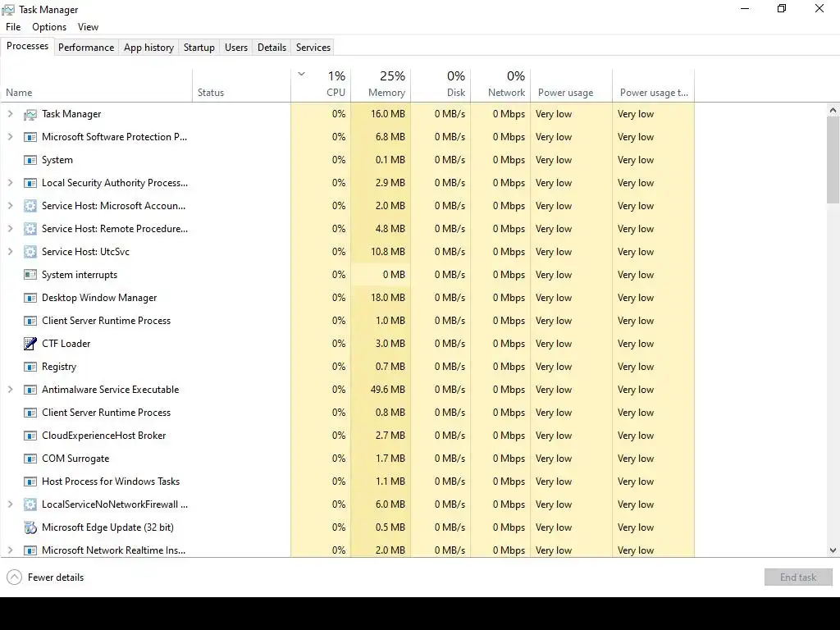Screen dimensions: 840x630
Task: Sort by the Status column header
Action: tap(242, 85)
